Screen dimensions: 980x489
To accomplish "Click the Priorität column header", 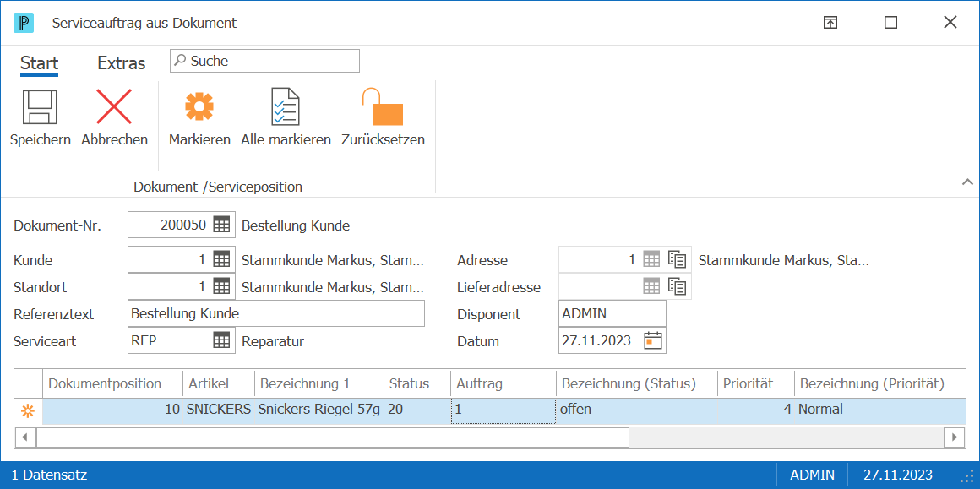I will click(756, 383).
